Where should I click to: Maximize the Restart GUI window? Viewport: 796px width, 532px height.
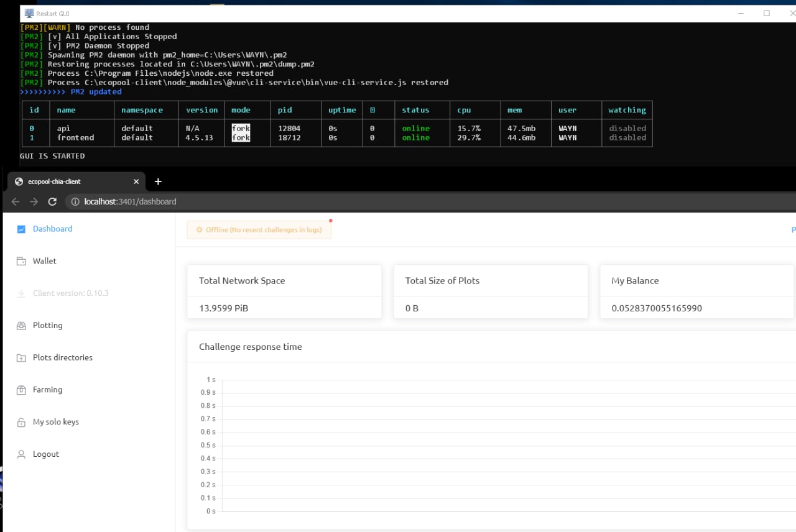[767, 13]
